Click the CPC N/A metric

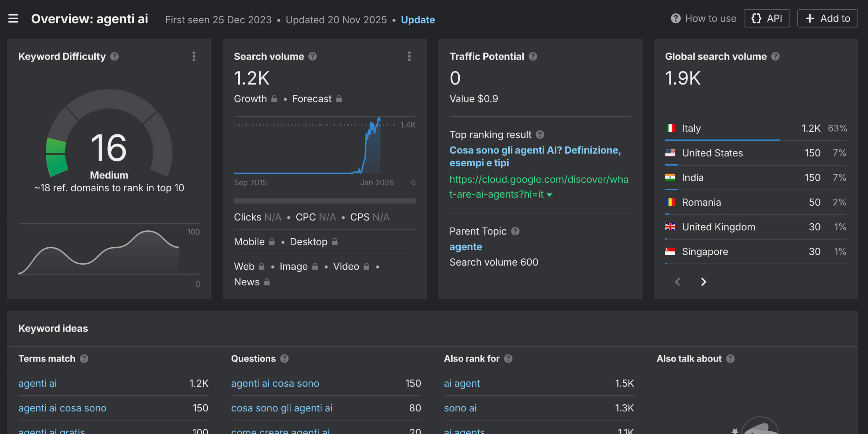[316, 217]
